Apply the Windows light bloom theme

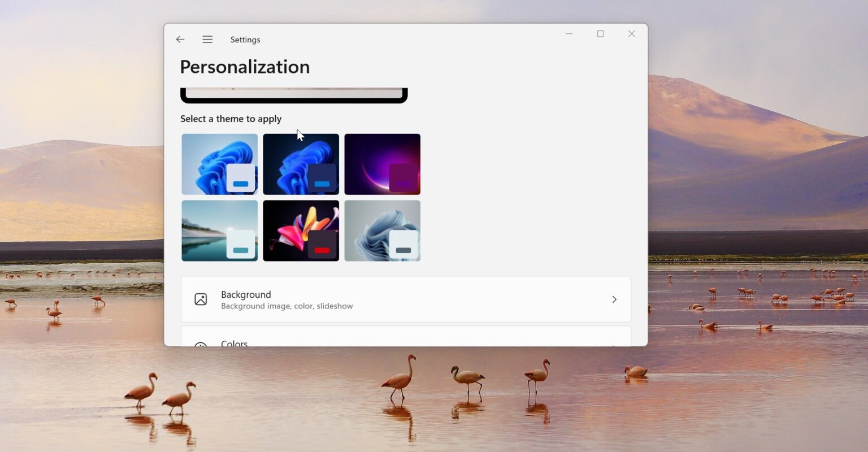[219, 164]
